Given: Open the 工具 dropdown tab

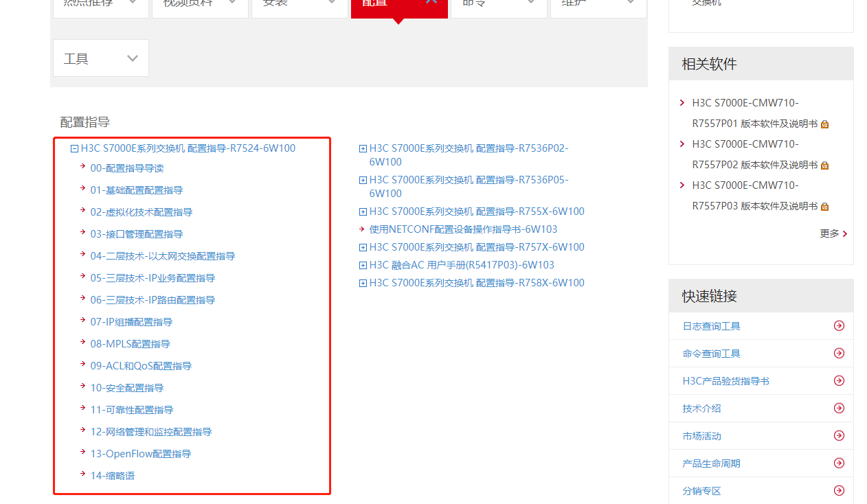Looking at the screenshot, I should point(101,58).
